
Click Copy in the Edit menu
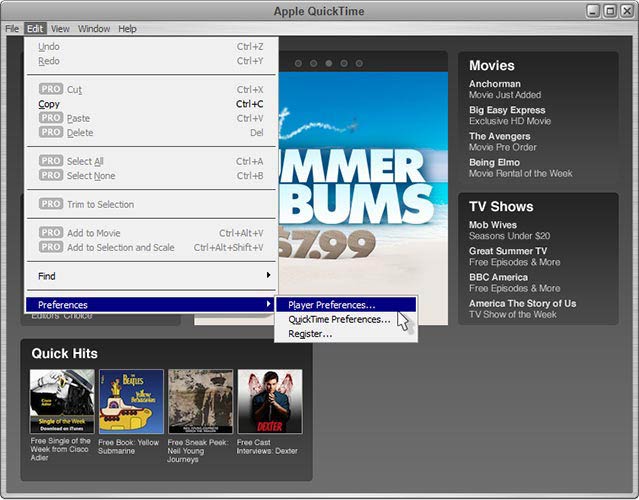[49, 104]
